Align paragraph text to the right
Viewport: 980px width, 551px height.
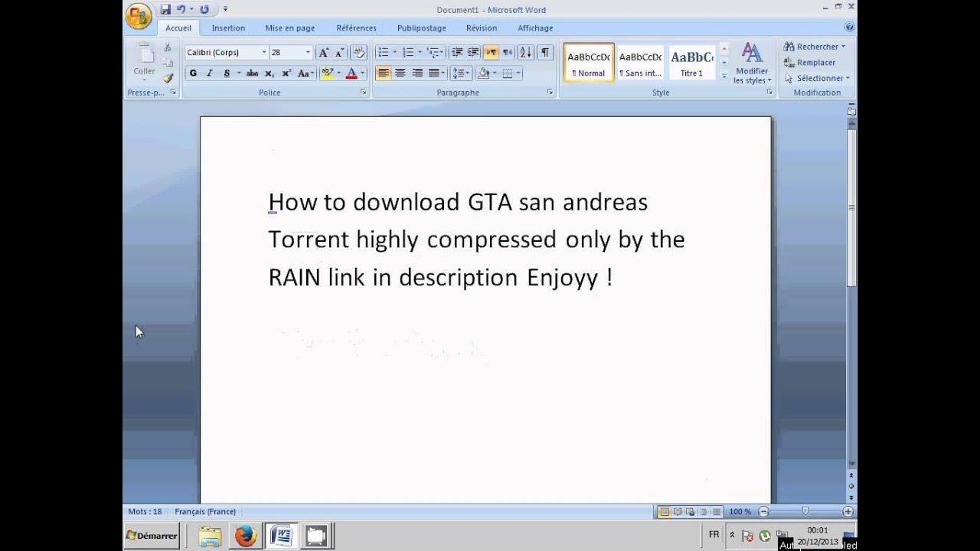417,73
